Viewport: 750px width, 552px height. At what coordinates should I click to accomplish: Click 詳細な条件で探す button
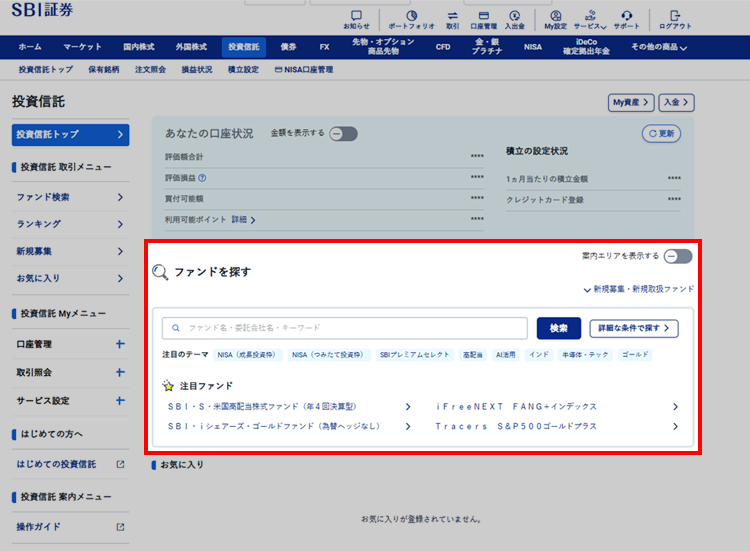pos(634,328)
